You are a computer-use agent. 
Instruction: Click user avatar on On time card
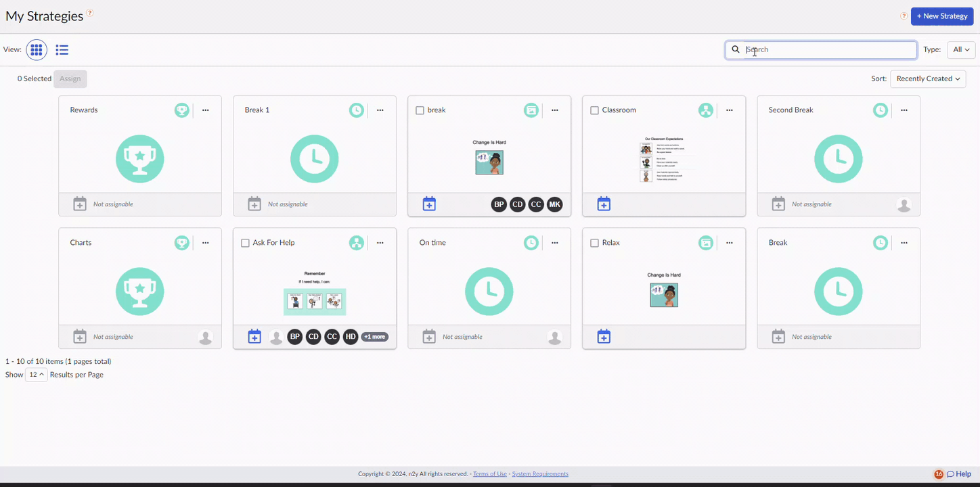click(x=555, y=338)
